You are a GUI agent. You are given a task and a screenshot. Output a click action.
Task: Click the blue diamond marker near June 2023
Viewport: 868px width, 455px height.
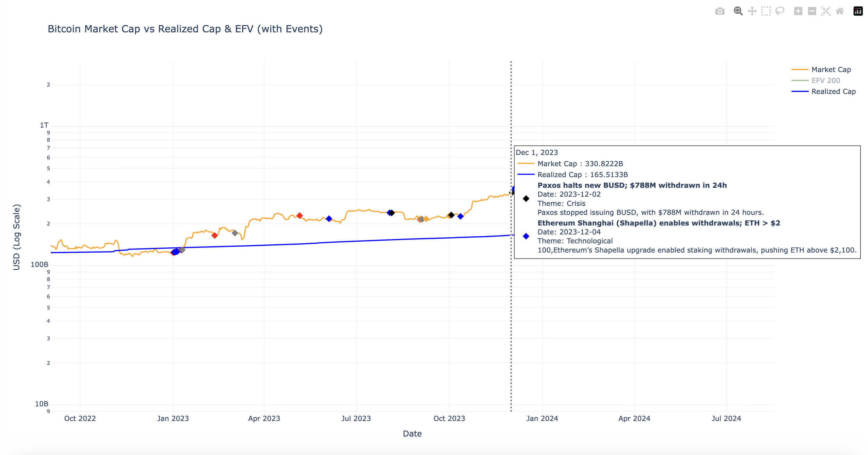329,219
